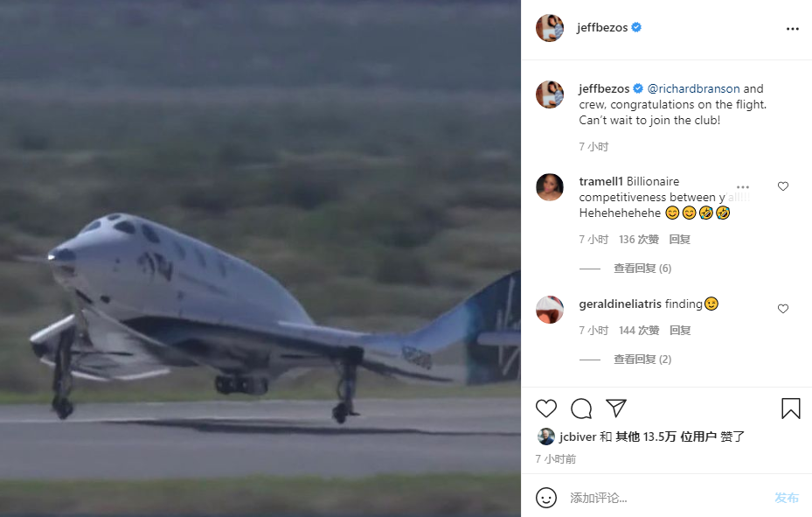Open post options three-dot menu

[x=792, y=29]
